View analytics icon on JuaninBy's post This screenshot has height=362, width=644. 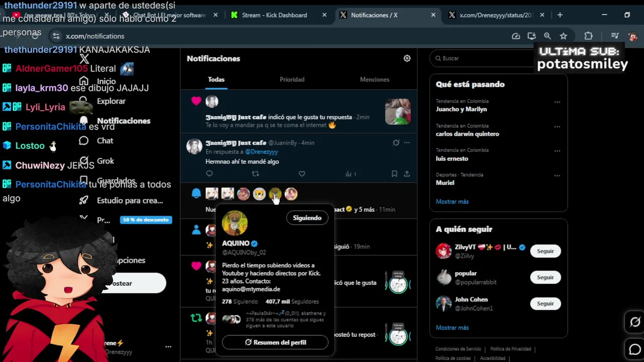click(351, 174)
